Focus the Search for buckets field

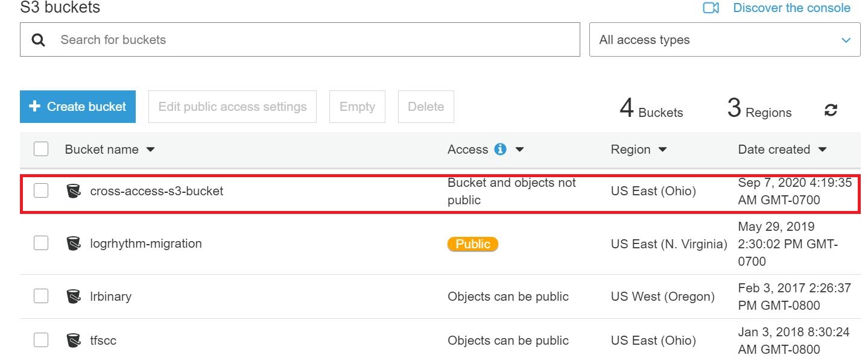pos(314,40)
